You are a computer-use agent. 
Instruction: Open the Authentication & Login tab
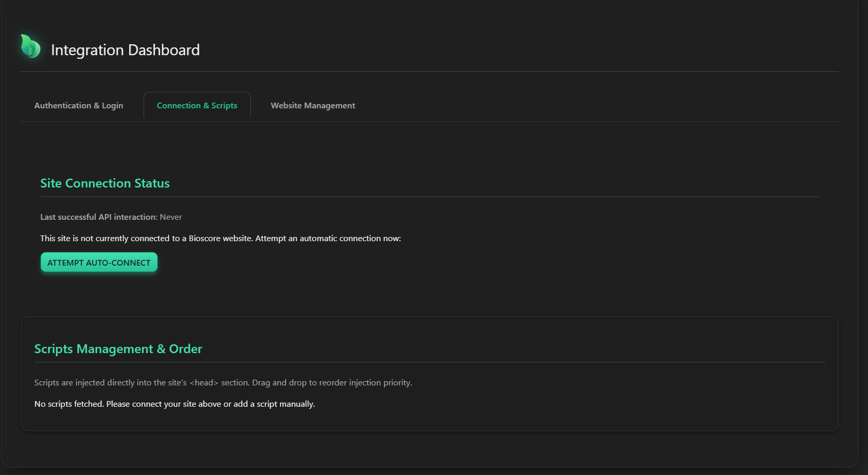[79, 105]
